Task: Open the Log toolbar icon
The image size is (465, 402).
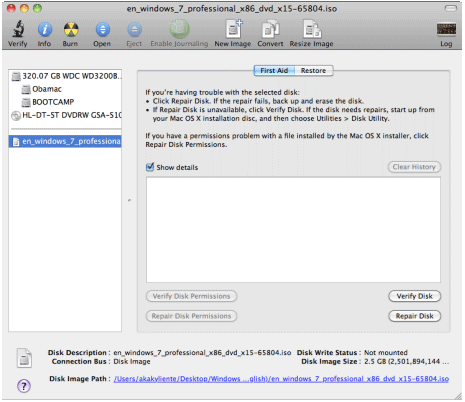Action: tap(446, 30)
